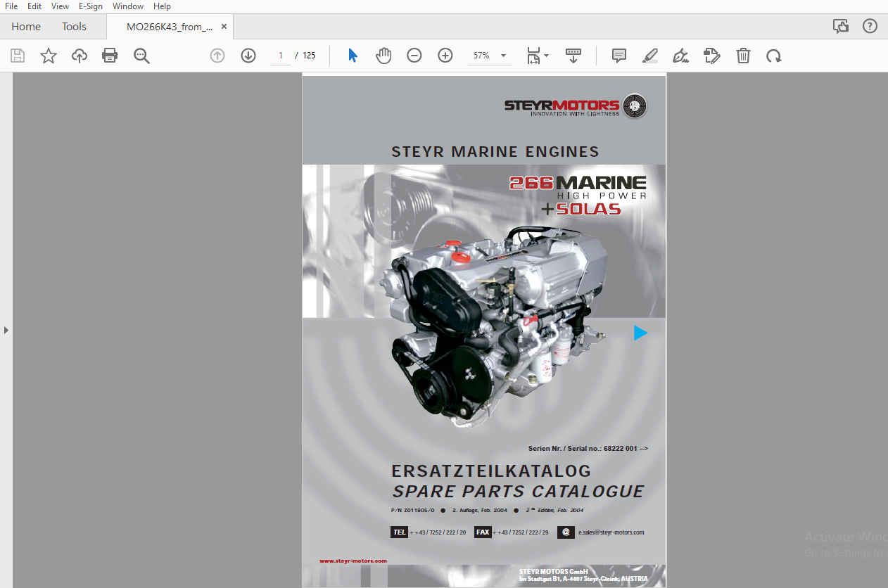Click the edit/stamp document icon
Viewport: 888px width, 588px height.
tap(712, 56)
